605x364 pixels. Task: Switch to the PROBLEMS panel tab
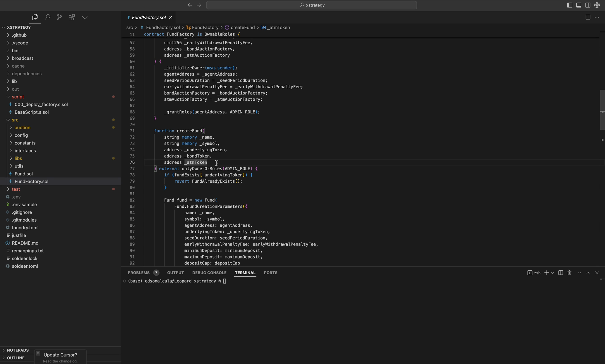(143, 273)
